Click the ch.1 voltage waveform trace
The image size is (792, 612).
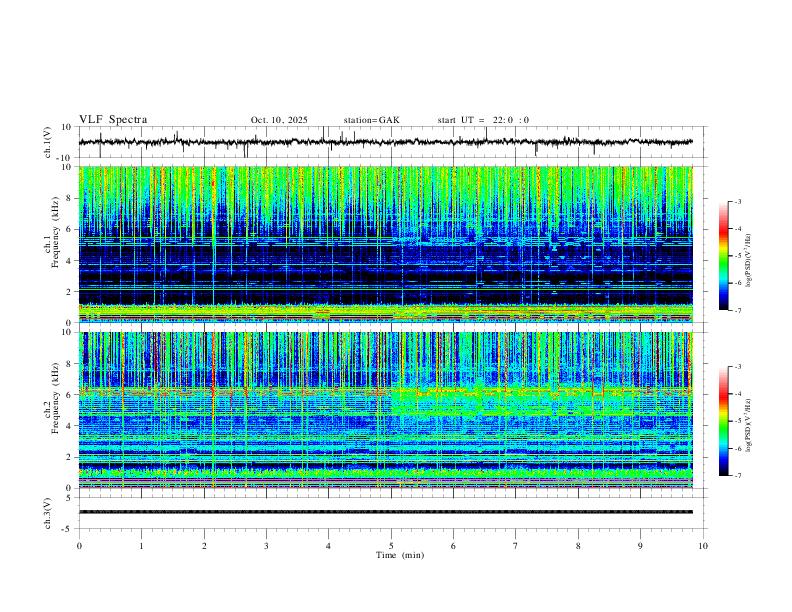tap(385, 142)
